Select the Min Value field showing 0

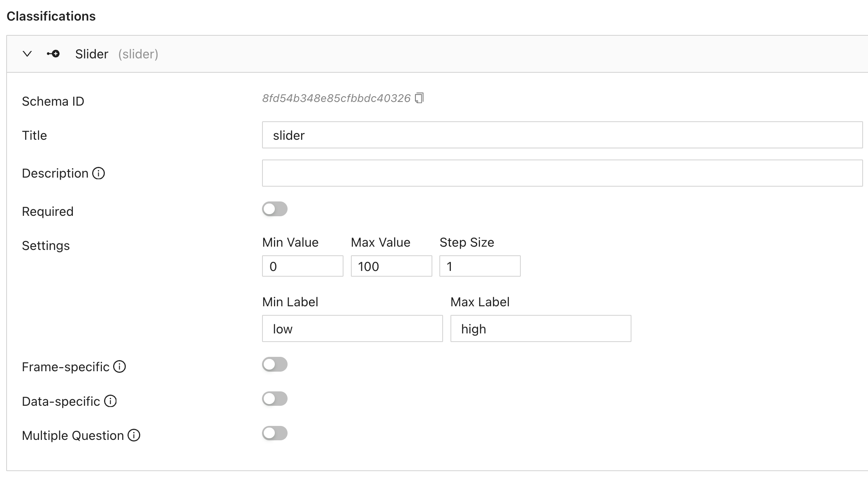tap(303, 266)
